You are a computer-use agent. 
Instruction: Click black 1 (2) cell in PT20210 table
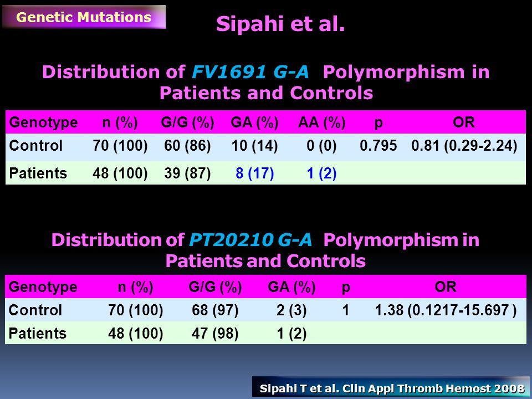point(292,334)
